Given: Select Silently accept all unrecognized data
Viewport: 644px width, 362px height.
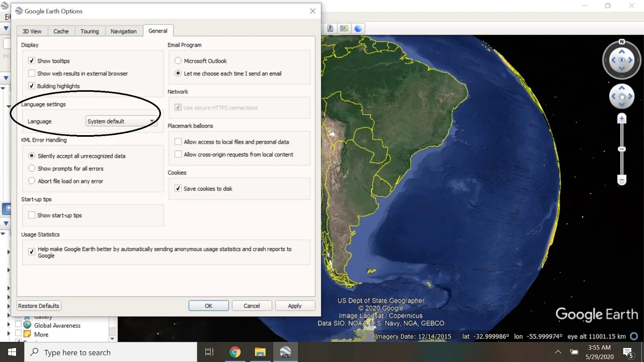Looking at the screenshot, I should pyautogui.click(x=32, y=156).
